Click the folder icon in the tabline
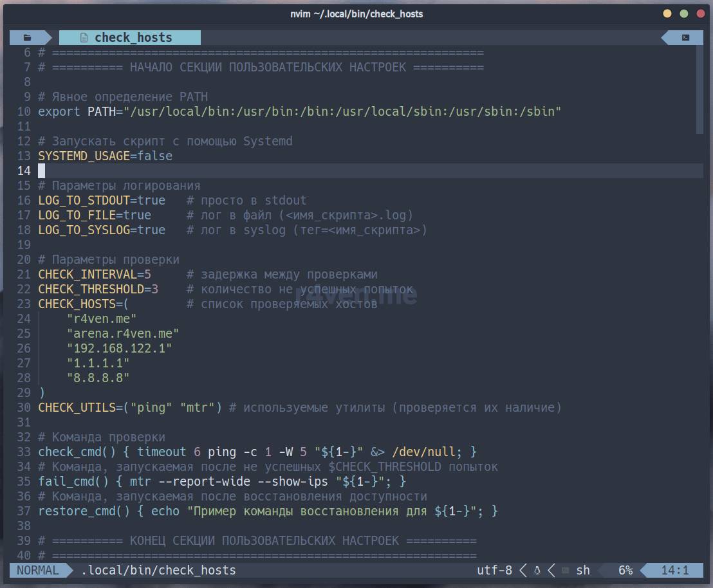The width and height of the screenshot is (713, 588). tap(27, 37)
